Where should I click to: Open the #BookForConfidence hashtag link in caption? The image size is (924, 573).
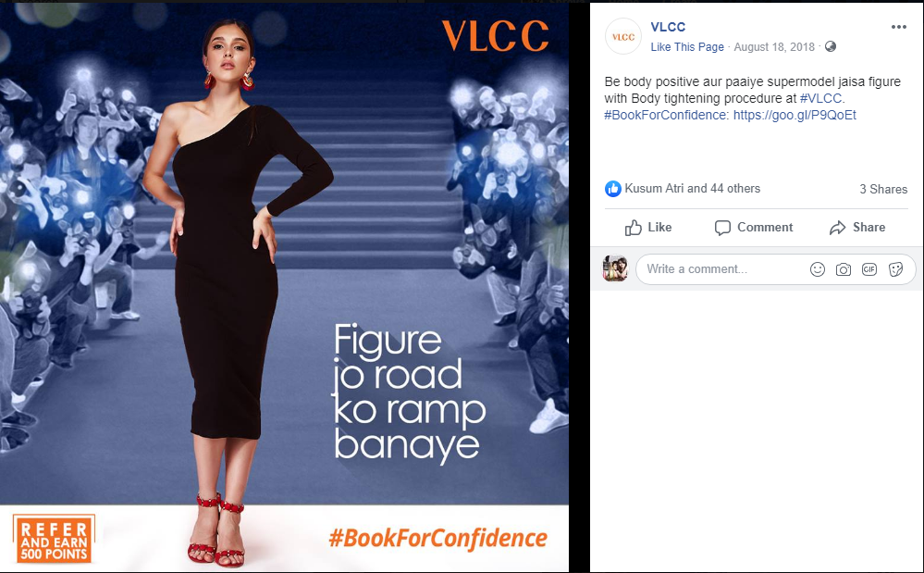tap(667, 115)
